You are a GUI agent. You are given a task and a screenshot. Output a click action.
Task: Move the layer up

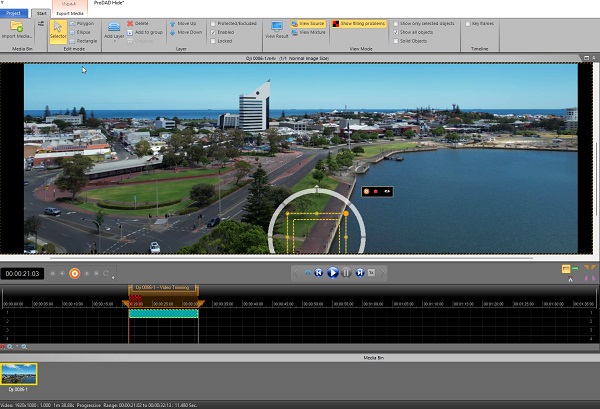(x=184, y=21)
